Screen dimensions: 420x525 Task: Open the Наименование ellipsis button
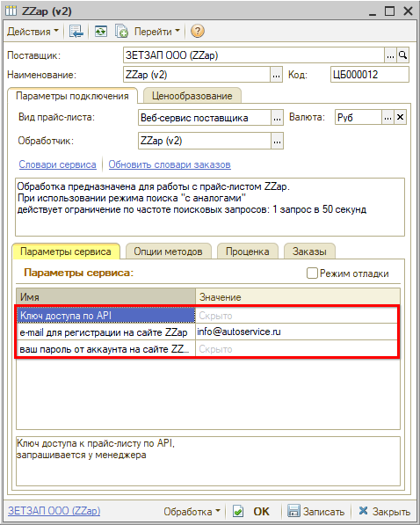[276, 75]
